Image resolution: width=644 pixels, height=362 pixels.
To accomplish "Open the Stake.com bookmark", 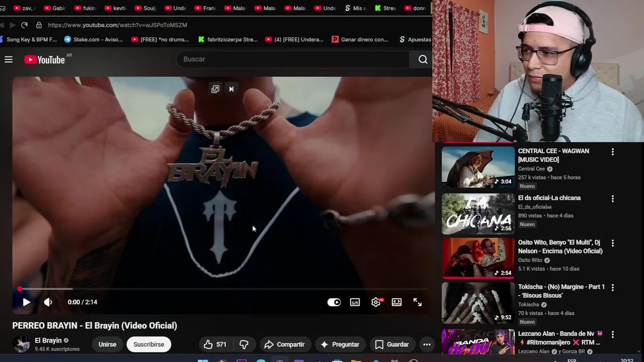I will pos(94,39).
